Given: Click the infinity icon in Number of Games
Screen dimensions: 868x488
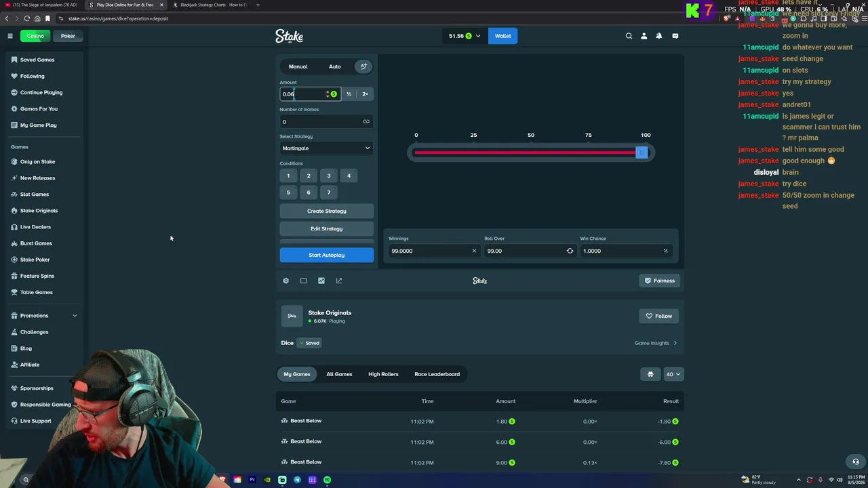Looking at the screenshot, I should pyautogui.click(x=366, y=122).
